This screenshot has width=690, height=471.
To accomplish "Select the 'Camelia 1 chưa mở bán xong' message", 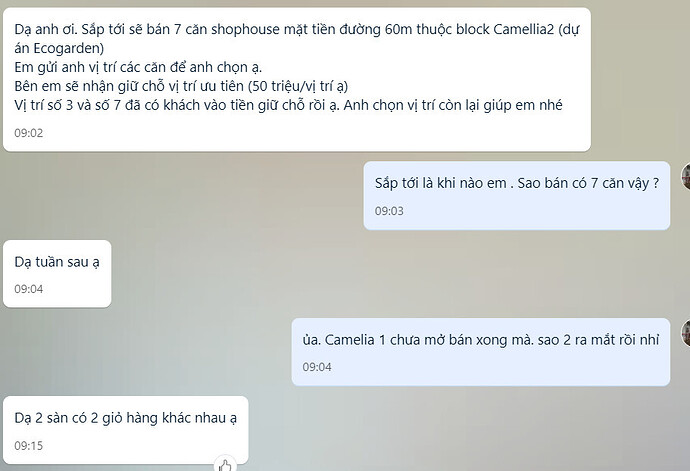I will [x=481, y=352].
